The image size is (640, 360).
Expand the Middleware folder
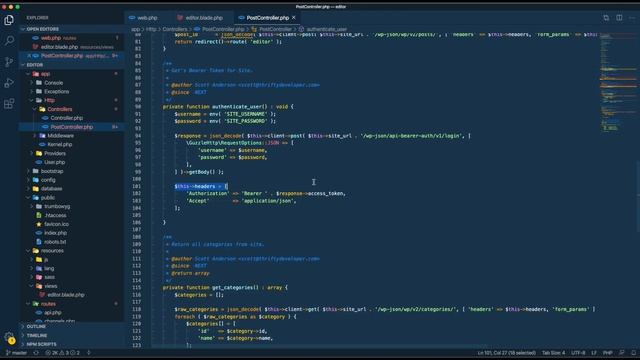pos(60,136)
